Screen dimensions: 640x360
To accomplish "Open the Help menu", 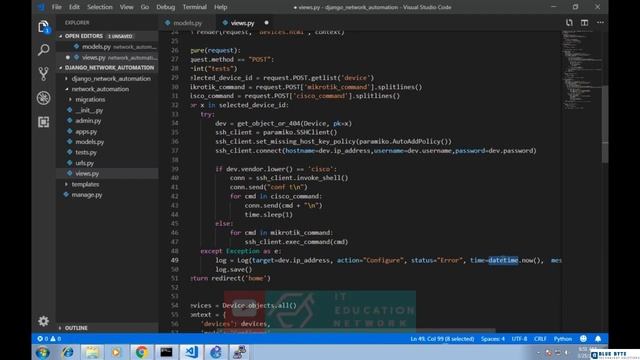I will coord(220,7).
